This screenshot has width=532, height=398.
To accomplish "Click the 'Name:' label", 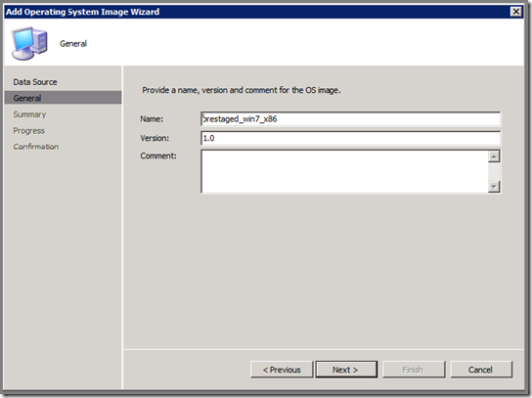I will tap(152, 119).
